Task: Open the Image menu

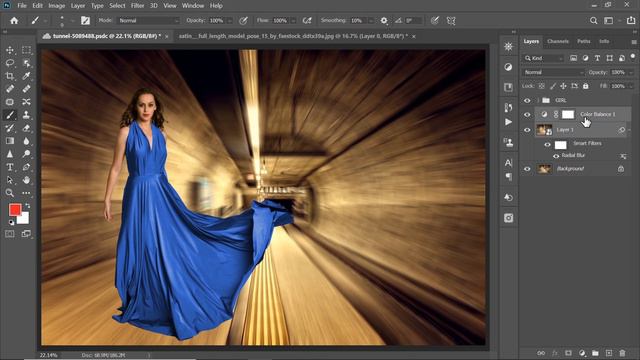Action: pyautogui.click(x=56, y=6)
